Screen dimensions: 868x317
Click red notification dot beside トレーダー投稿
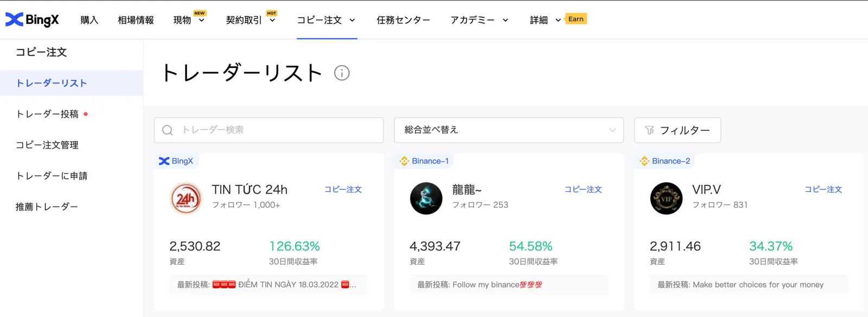pyautogui.click(x=86, y=114)
